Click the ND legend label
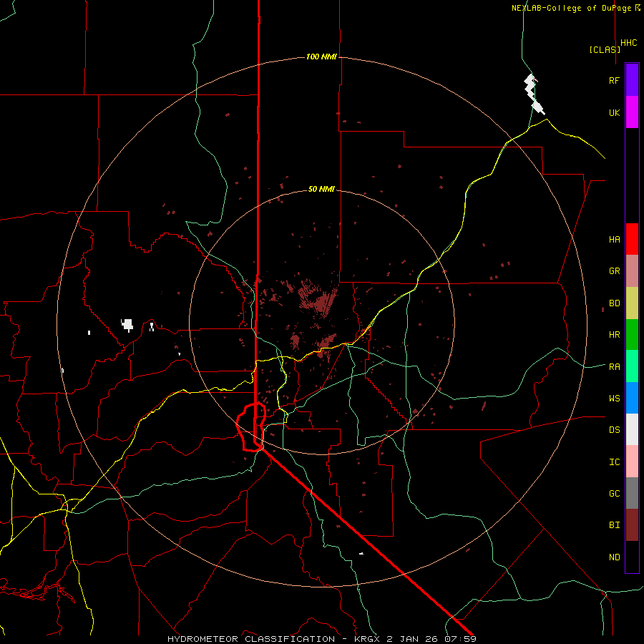 tap(614, 557)
